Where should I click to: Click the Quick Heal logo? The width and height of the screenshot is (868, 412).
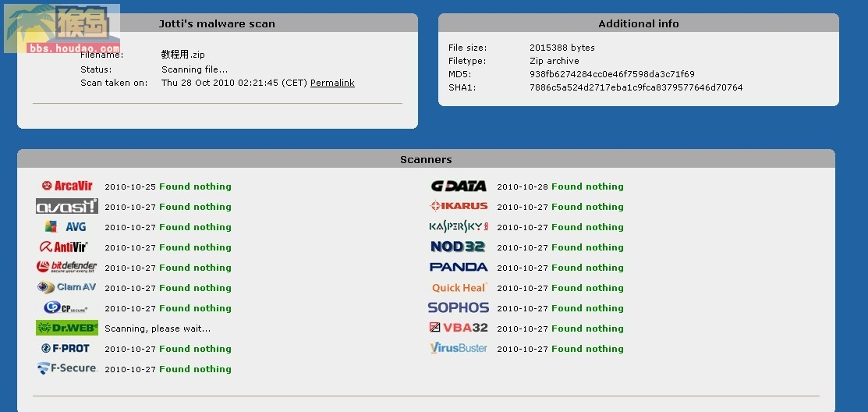coord(459,287)
